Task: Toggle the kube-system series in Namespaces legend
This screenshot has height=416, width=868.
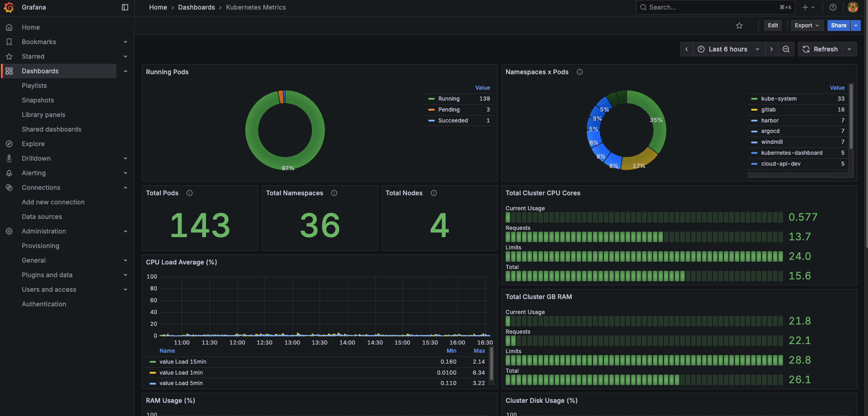Action: pos(778,98)
